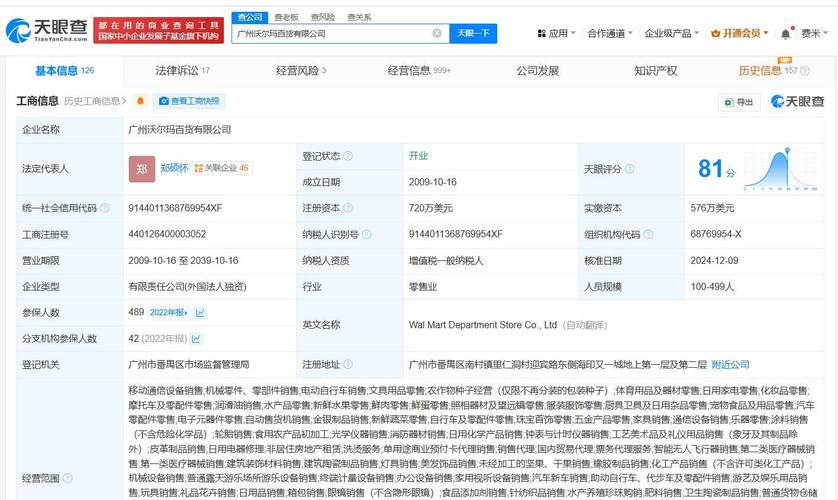Click 成立日期 value 2009-10-16
This screenshot has height=500, width=838.
click(432, 182)
